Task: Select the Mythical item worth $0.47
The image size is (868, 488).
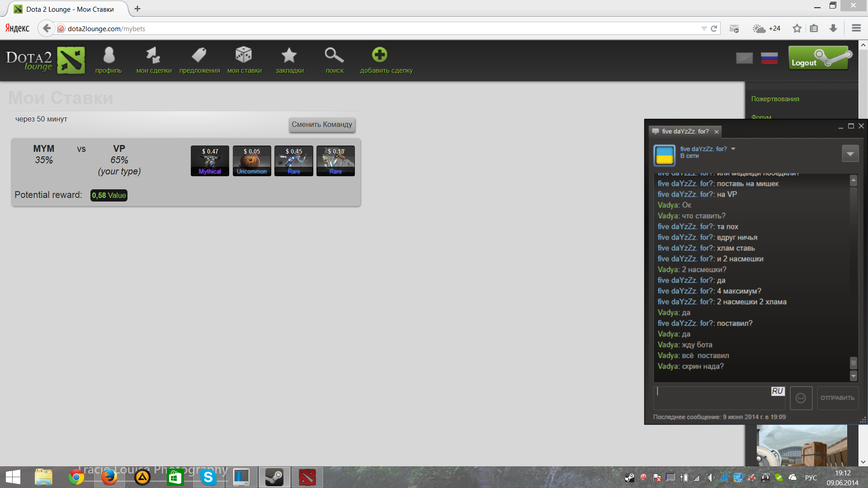Action: (210, 161)
